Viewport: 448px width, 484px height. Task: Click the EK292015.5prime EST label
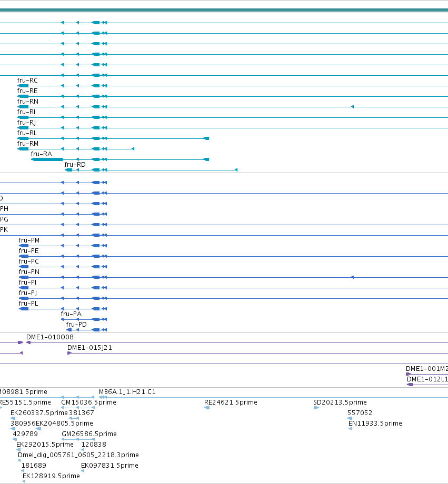point(45,444)
